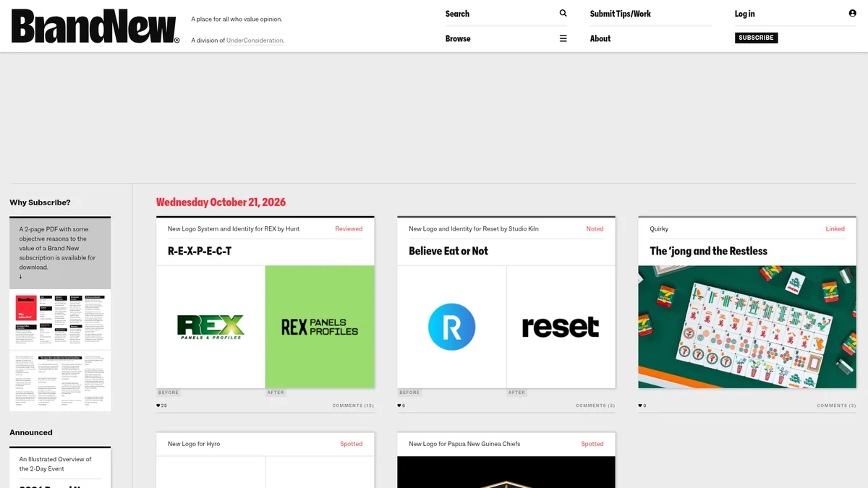Click the Noted category label
Viewport: 868px width, 488px height.
(x=595, y=228)
